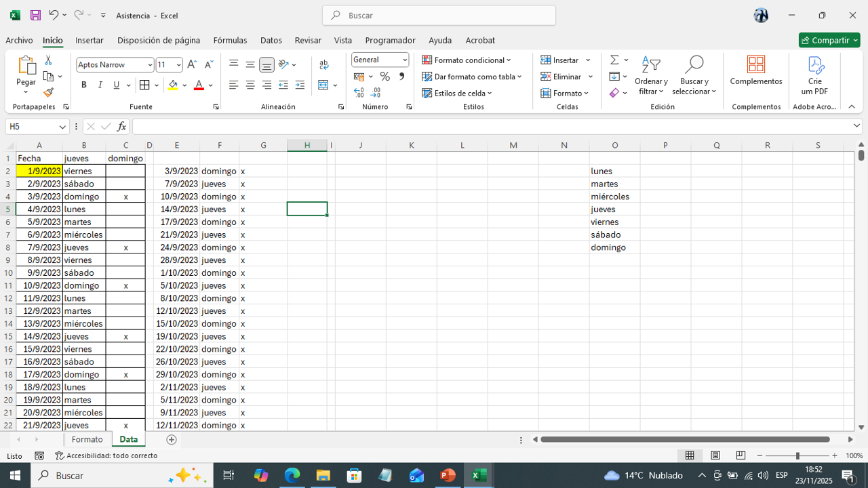Click the Cut scissors icon

coord(48,61)
